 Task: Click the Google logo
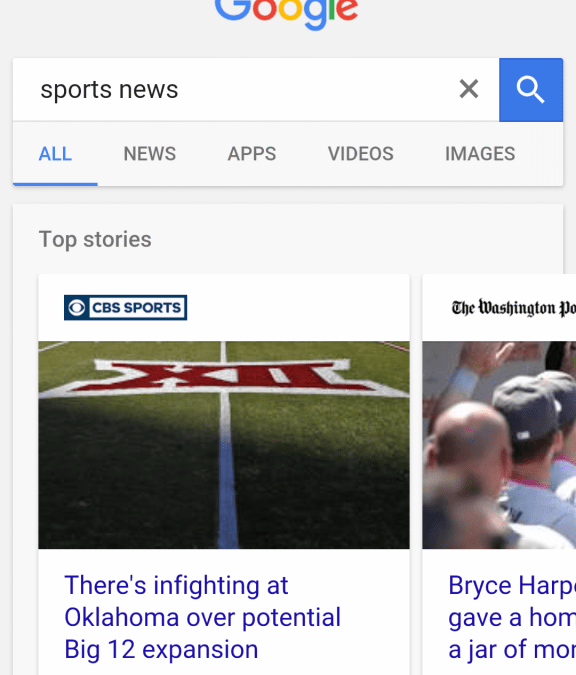(x=286, y=12)
